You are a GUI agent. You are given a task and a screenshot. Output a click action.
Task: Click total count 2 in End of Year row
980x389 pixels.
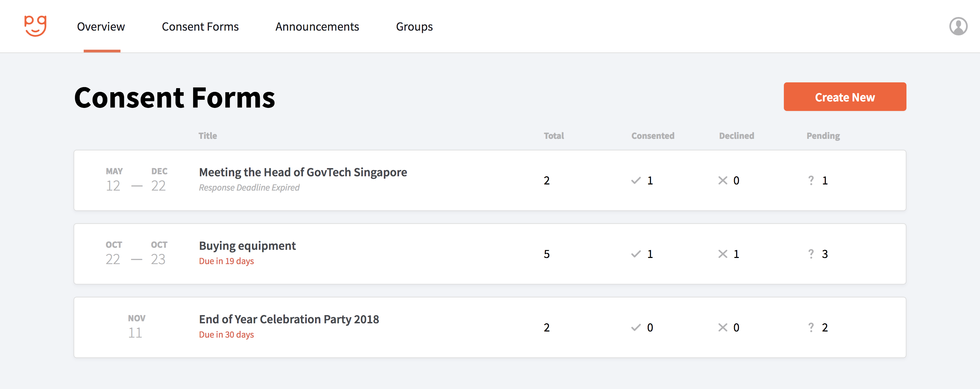(546, 327)
